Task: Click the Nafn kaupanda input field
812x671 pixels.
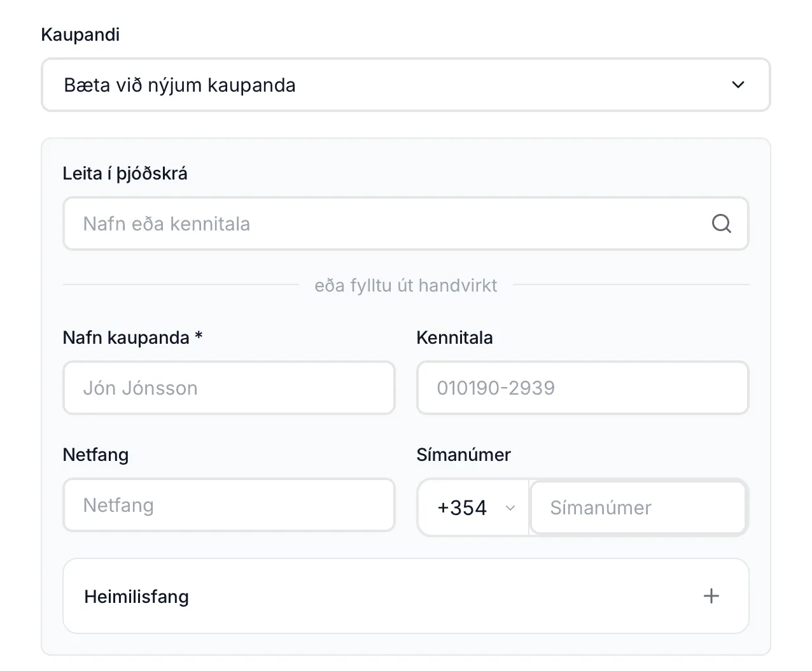Action: click(229, 388)
